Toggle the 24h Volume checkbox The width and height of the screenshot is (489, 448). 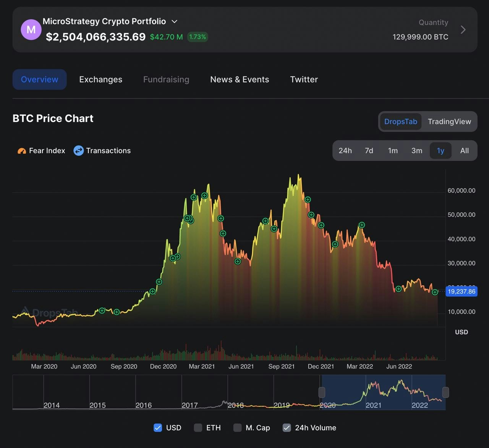coord(287,428)
